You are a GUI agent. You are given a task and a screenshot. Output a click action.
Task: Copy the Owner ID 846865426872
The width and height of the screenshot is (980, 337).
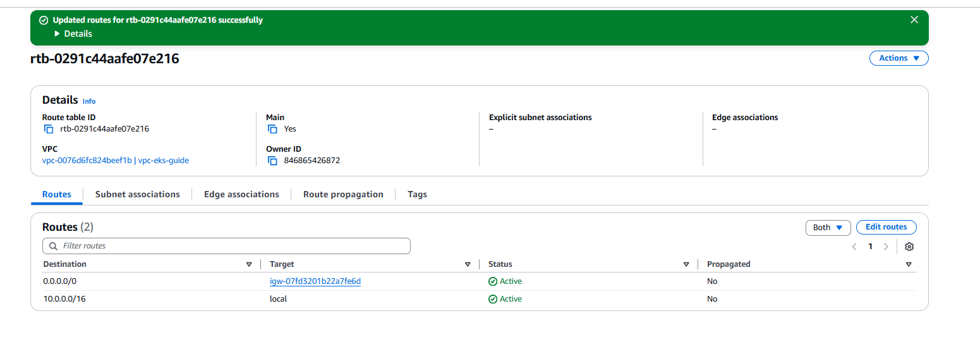pos(272,161)
